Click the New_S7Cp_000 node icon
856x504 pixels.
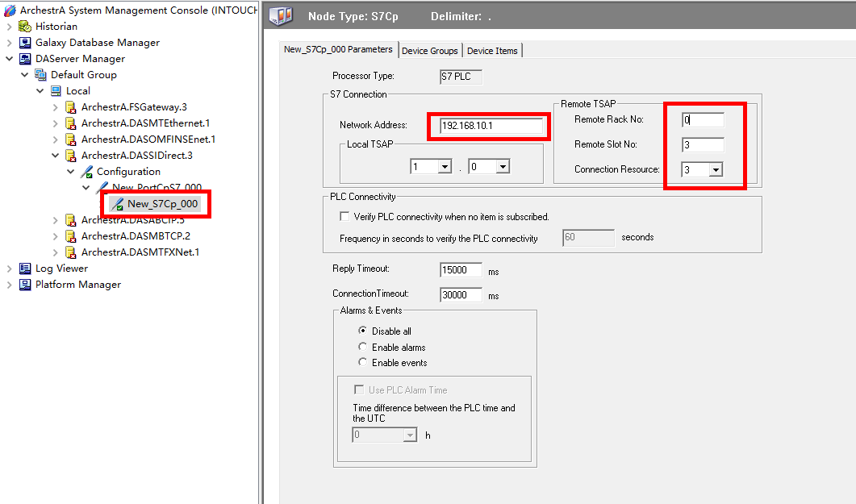(117, 204)
